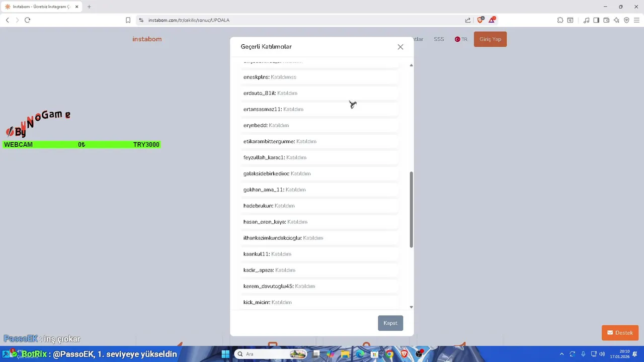The image size is (644, 362).
Task: Open Brave Wallet
Action: (x=606, y=20)
